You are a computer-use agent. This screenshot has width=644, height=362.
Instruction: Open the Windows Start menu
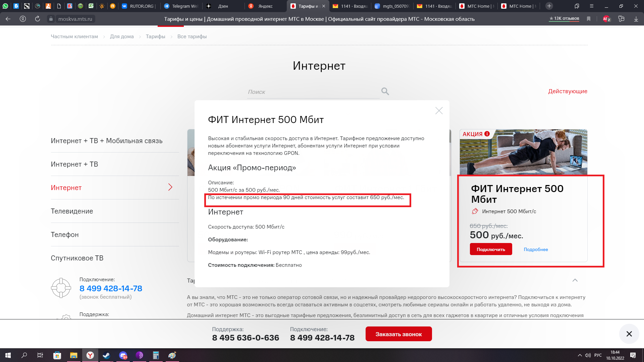(8, 355)
